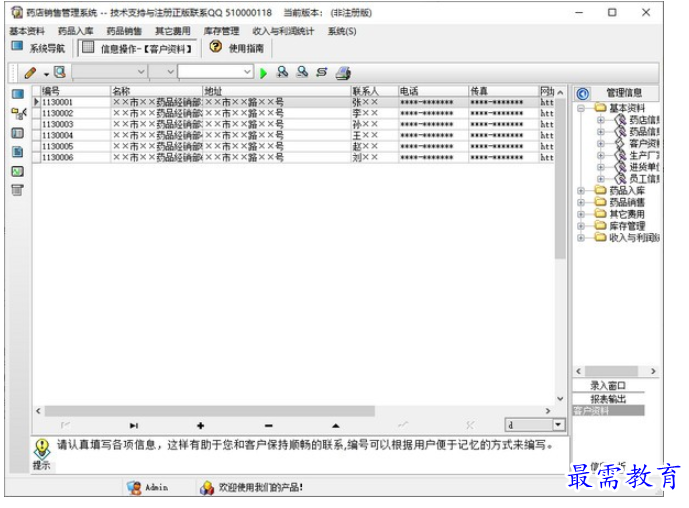Click the row selector for record 1130002
Viewport: 689px width, 508px height.
click(x=37, y=113)
